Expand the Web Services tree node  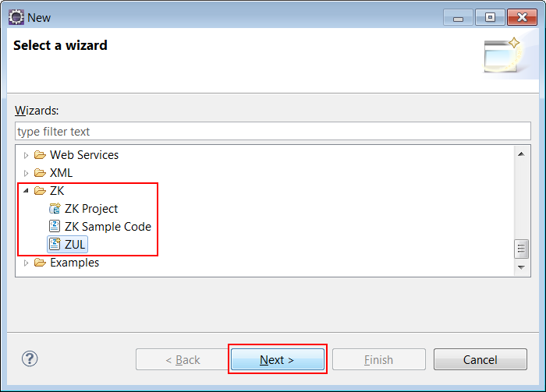pos(26,155)
